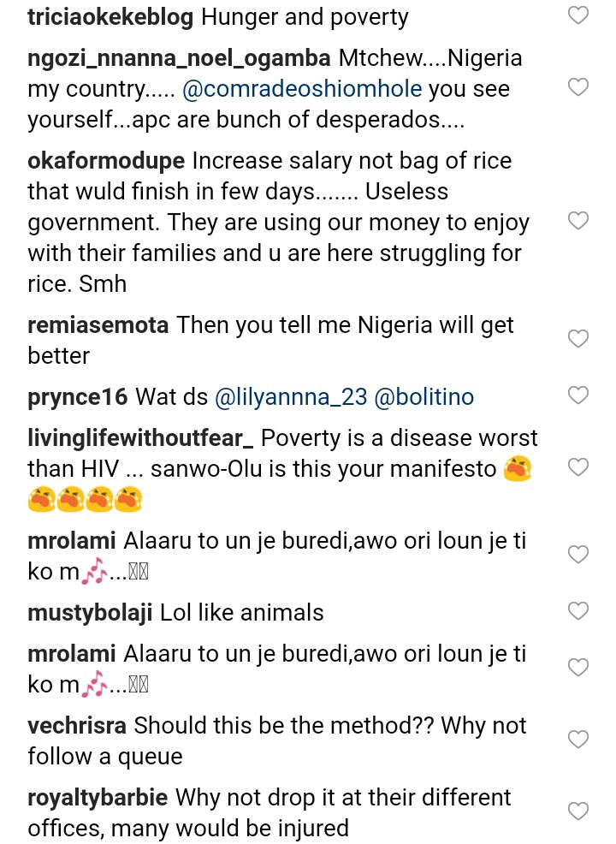Viewport: 616px width, 844px height.
Task: Open livinglifewithoutfear_ username link
Action: [x=140, y=438]
